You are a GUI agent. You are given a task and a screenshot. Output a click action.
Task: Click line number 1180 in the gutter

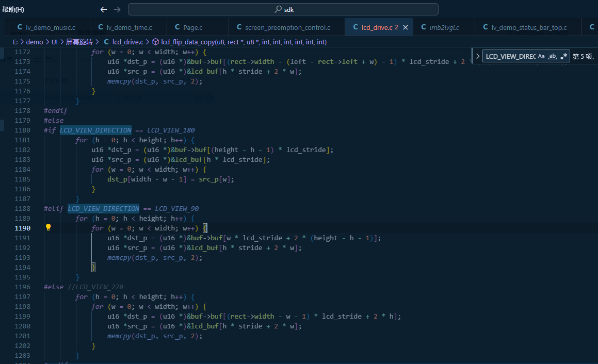[x=23, y=130]
